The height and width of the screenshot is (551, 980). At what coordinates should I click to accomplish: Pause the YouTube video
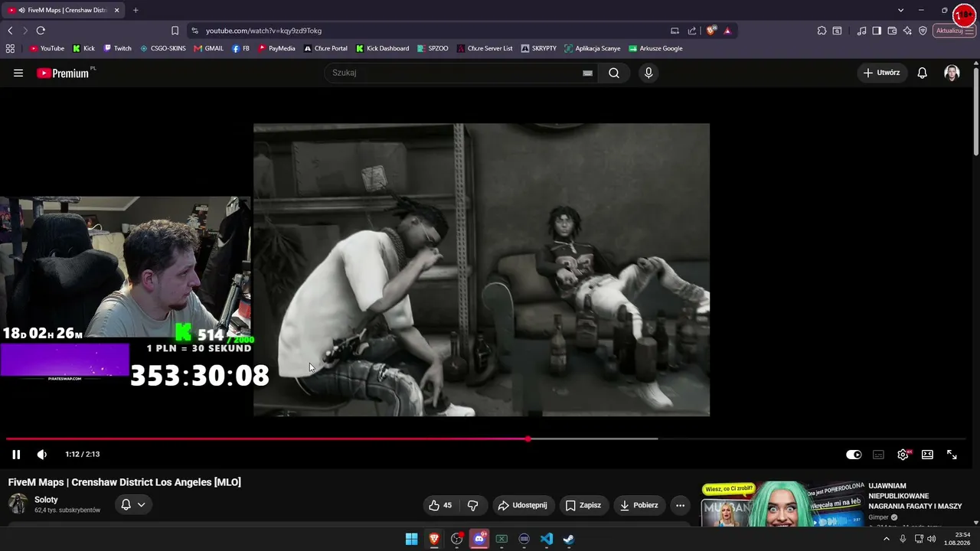(x=16, y=455)
